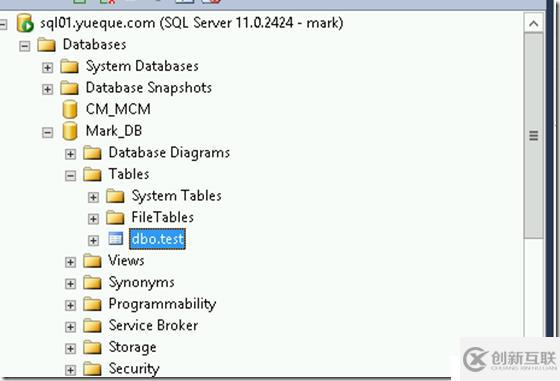
Task: Click the vertical scrollbar thumb
Action: pyautogui.click(x=534, y=136)
